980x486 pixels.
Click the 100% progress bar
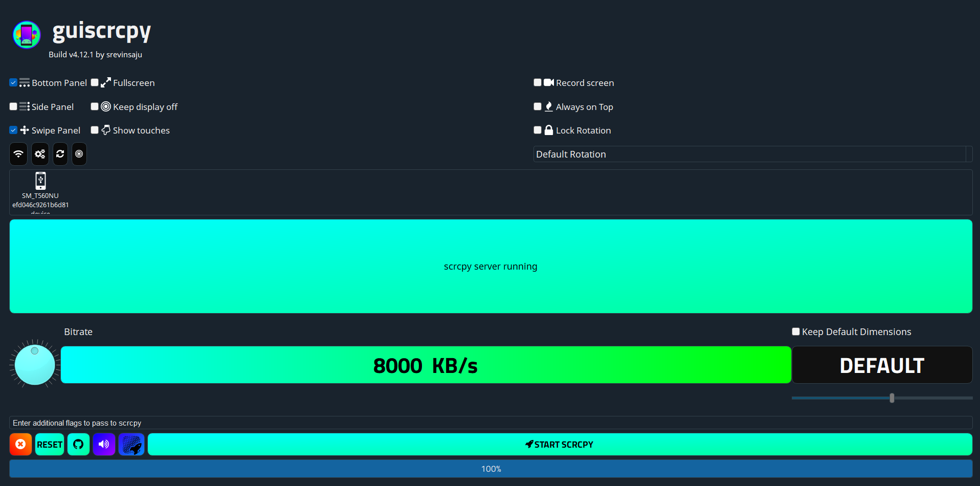(x=491, y=469)
